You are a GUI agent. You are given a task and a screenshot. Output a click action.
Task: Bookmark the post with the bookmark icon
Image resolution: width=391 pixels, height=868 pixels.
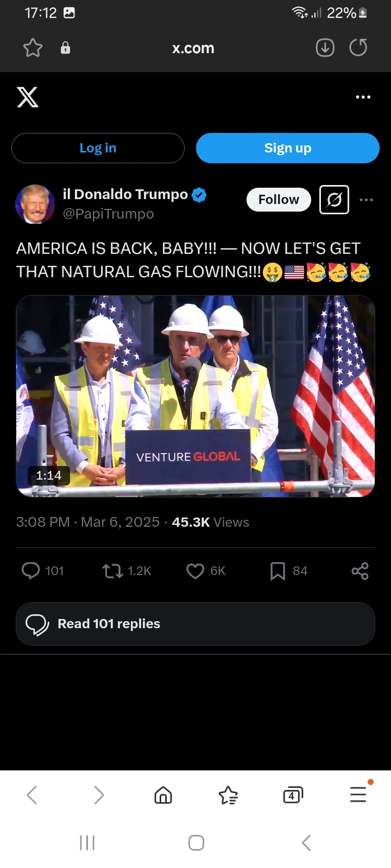point(278,571)
